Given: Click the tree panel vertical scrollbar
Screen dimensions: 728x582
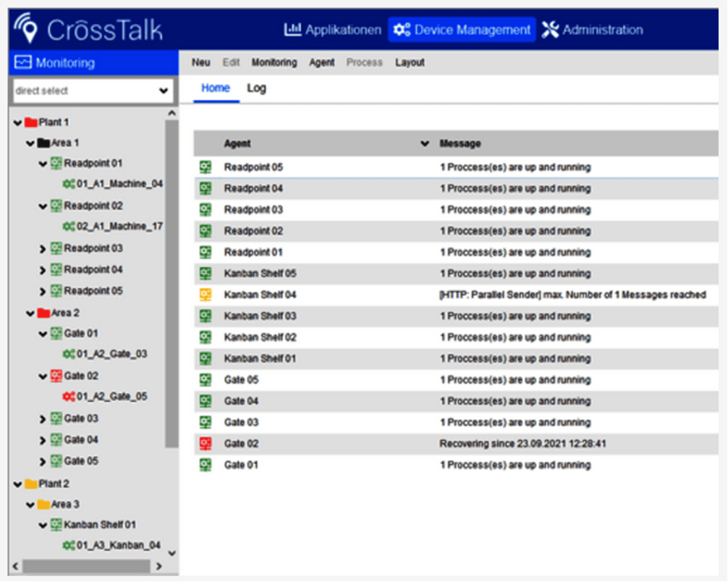Looking at the screenshot, I should coord(172,282).
